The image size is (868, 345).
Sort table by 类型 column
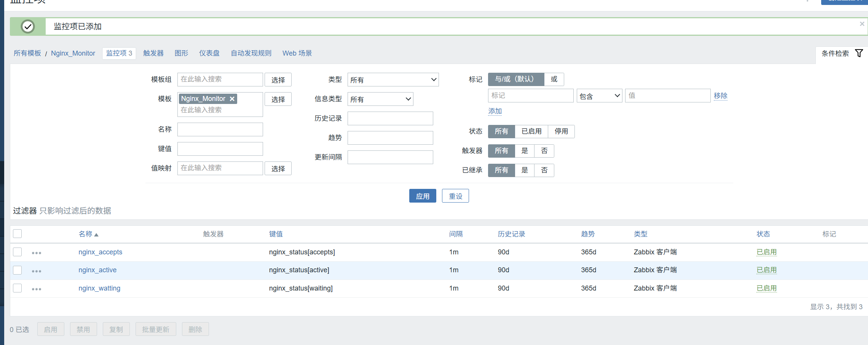[641, 234]
